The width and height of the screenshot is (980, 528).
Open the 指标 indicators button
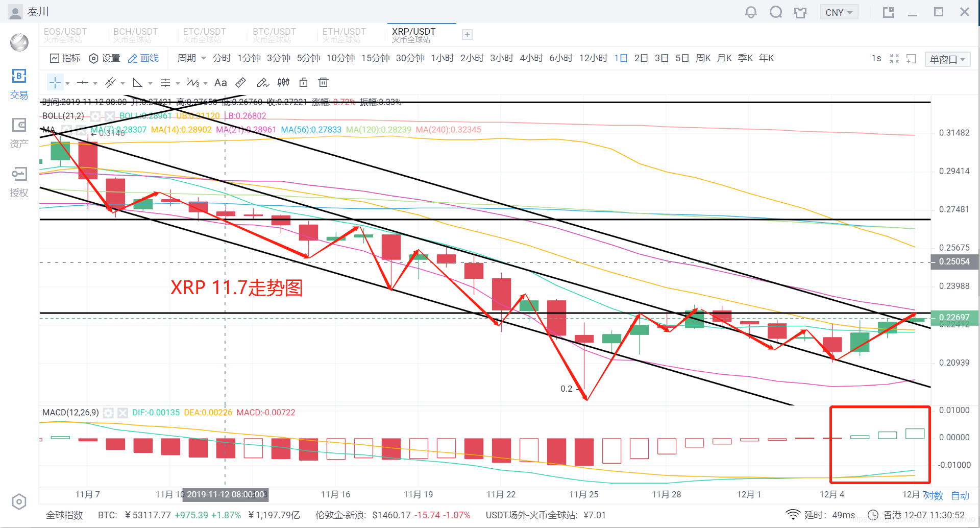click(65, 58)
